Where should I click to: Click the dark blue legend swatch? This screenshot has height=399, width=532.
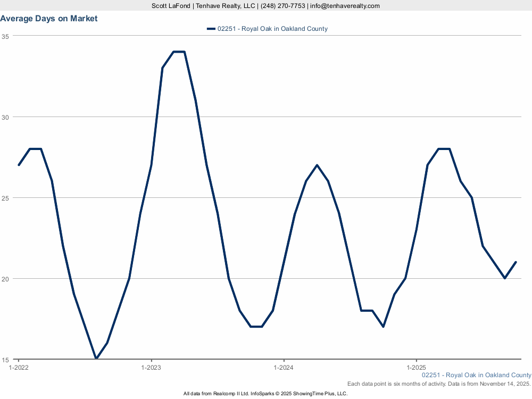[x=211, y=29]
